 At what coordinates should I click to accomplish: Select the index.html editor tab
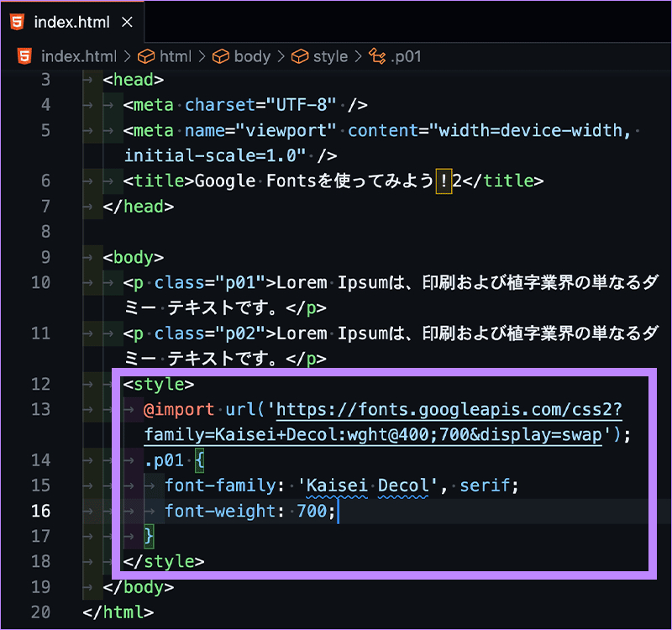click(x=71, y=22)
